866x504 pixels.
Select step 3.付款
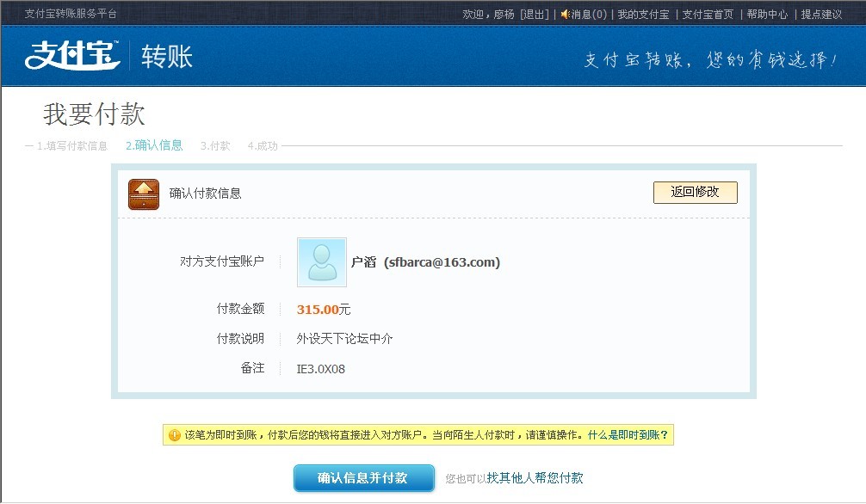pyautogui.click(x=215, y=145)
